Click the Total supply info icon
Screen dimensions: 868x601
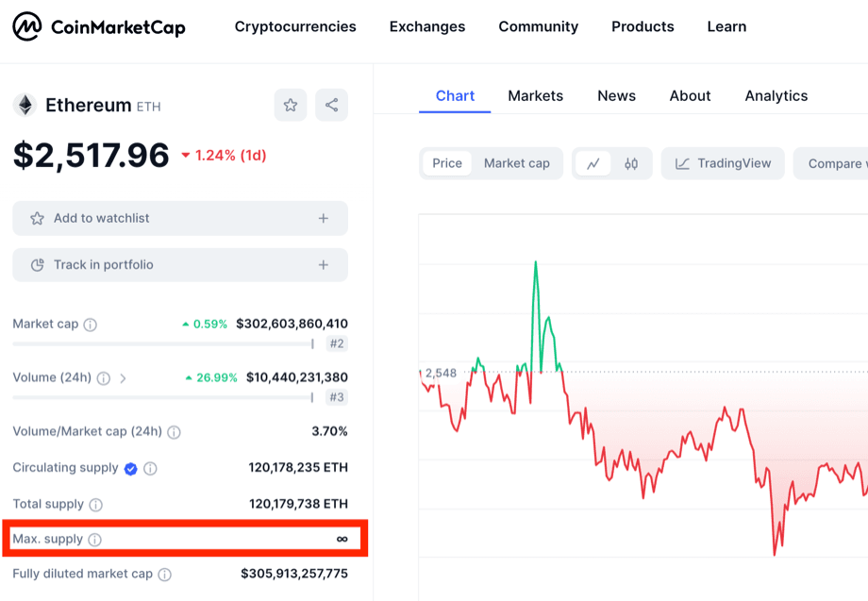[96, 505]
